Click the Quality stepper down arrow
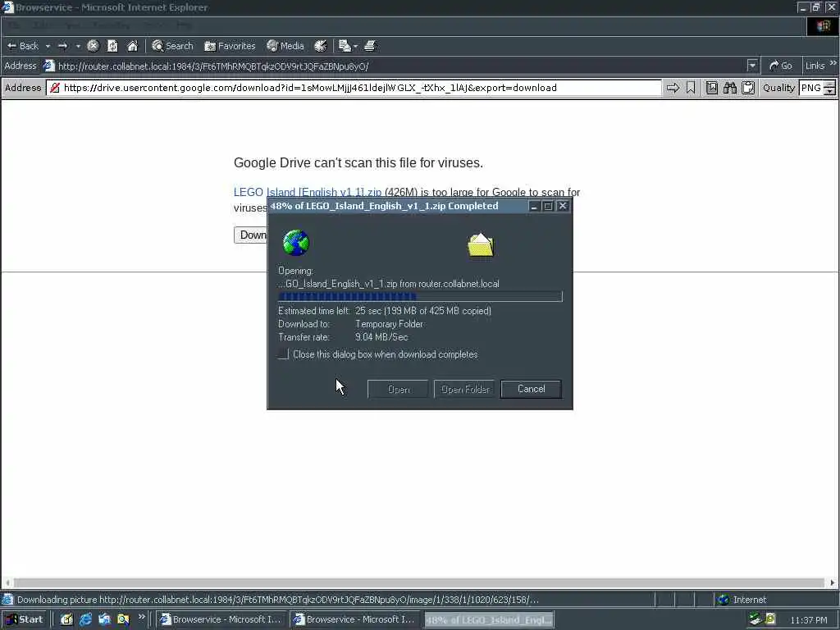Viewport: 840px width, 630px height. point(830,92)
